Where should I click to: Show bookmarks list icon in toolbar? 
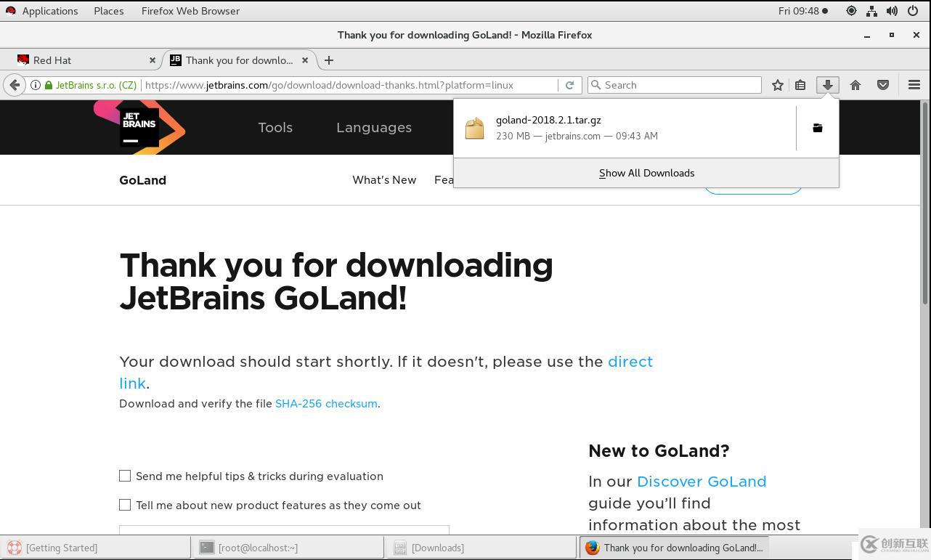point(800,85)
